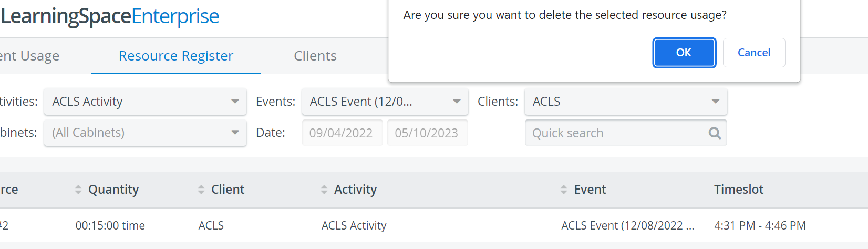Go to the Usage tab on the left
The height and width of the screenshot is (249, 868).
point(29,56)
